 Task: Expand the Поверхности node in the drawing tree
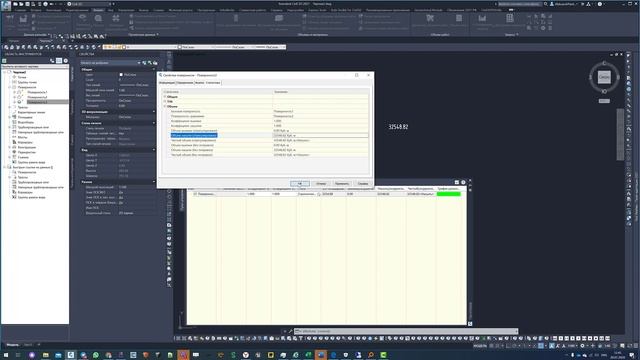[x=9, y=87]
